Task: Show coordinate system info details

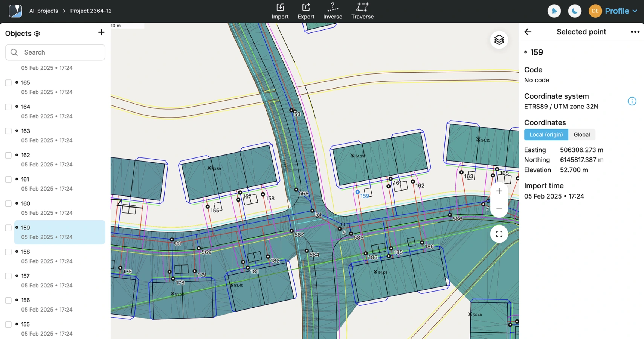Action: pos(632,101)
